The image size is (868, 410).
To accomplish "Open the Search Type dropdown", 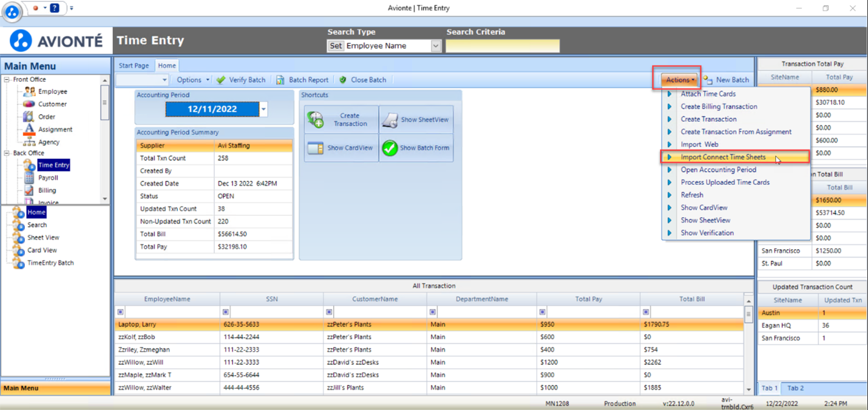I will point(436,46).
